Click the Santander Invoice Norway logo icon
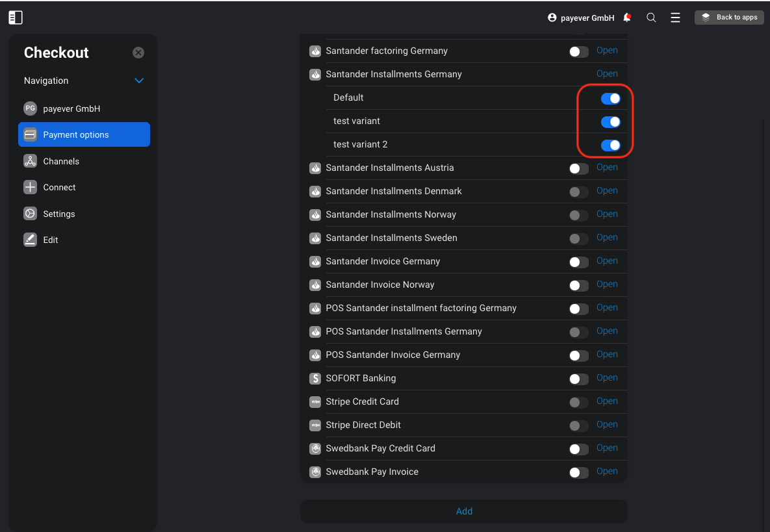 click(315, 285)
